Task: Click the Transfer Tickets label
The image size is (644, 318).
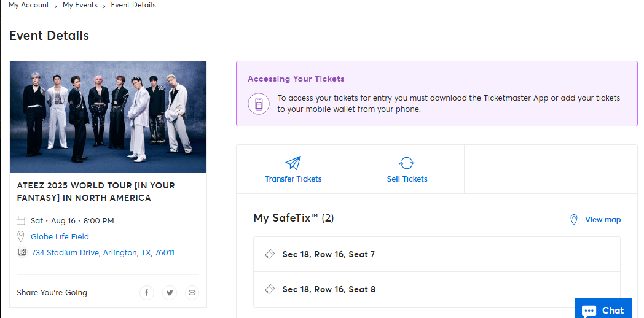Action: pos(293,179)
